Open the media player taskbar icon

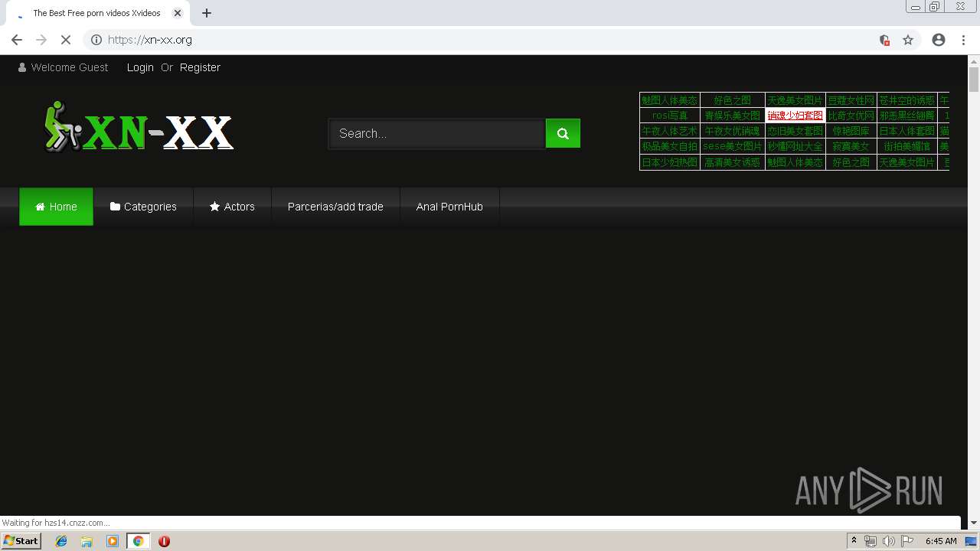[x=112, y=541]
